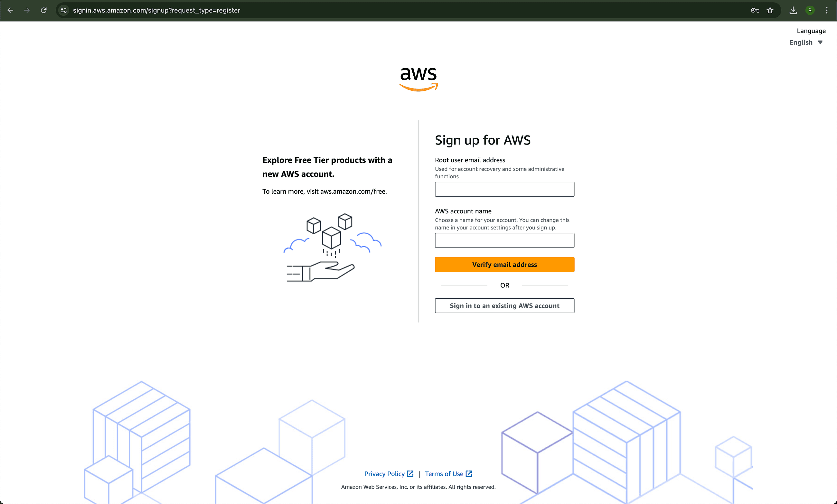837x504 pixels.
Task: Click the external link icon beside Terms of Use
Action: [x=469, y=473]
